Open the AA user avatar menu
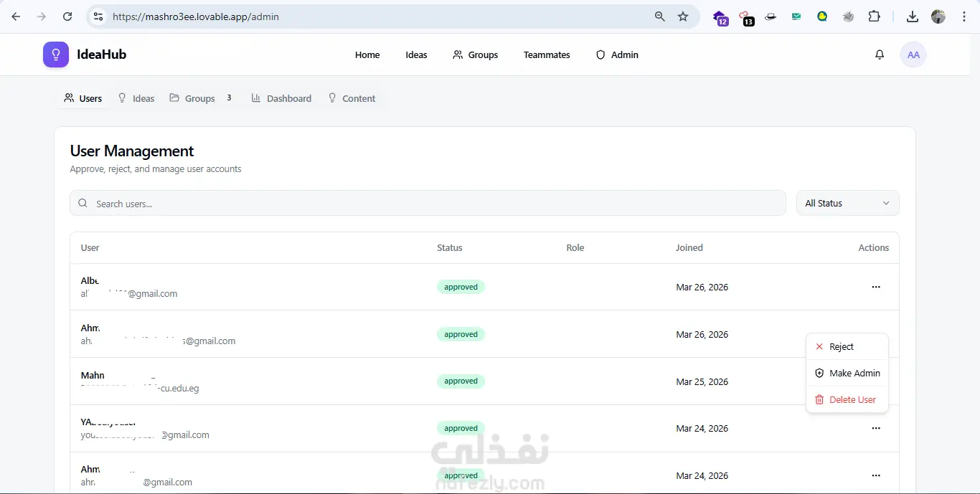 tap(913, 54)
